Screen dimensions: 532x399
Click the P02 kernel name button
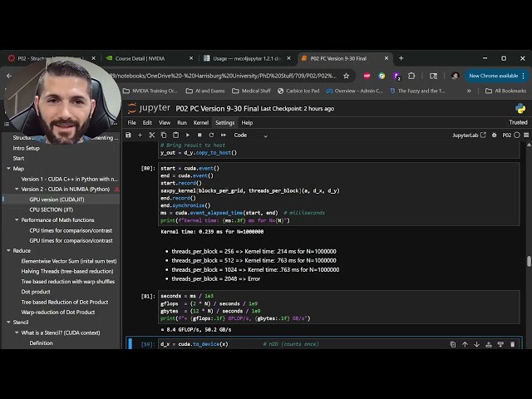click(506, 135)
